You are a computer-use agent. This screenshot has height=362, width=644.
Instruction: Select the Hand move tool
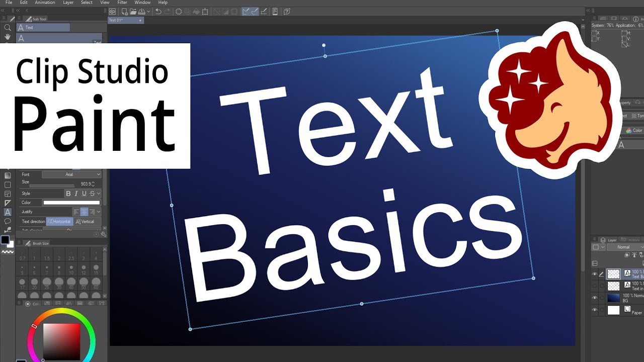coord(8,37)
